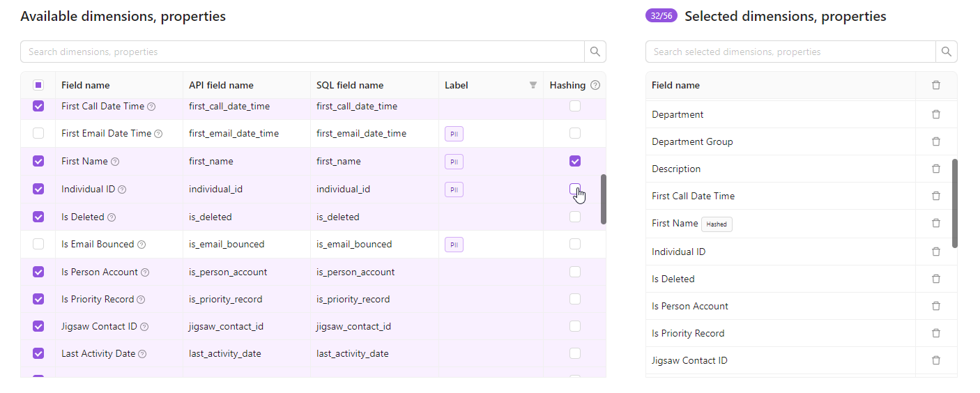Click the search icon for selected dimensions
The image size is (980, 393).
coord(946,52)
